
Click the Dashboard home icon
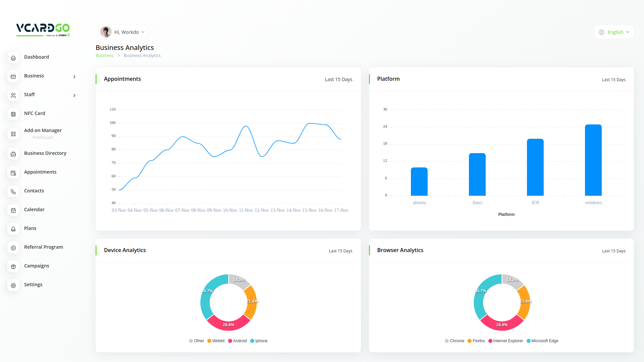[13, 58]
